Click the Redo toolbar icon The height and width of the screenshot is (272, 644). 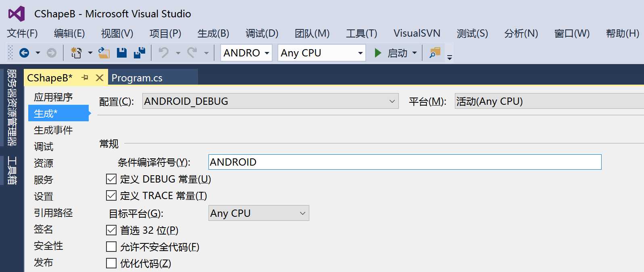(192, 53)
